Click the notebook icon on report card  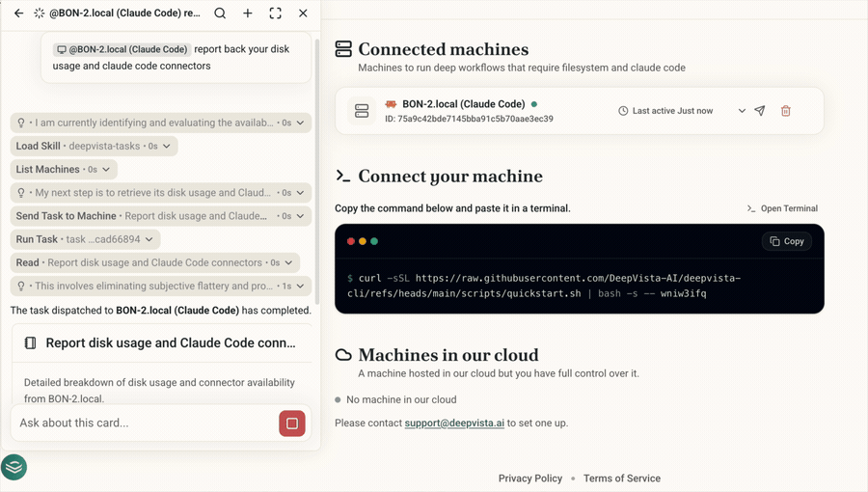31,343
